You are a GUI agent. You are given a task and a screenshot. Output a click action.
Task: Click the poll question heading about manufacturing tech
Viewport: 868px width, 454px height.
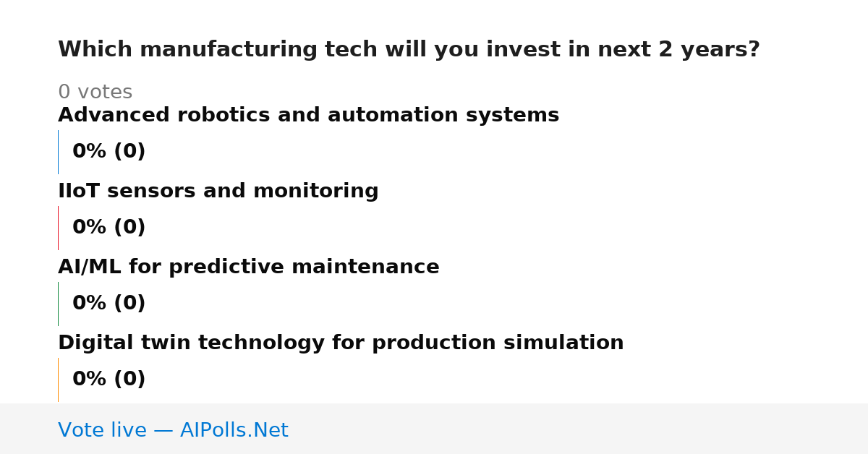(x=409, y=50)
